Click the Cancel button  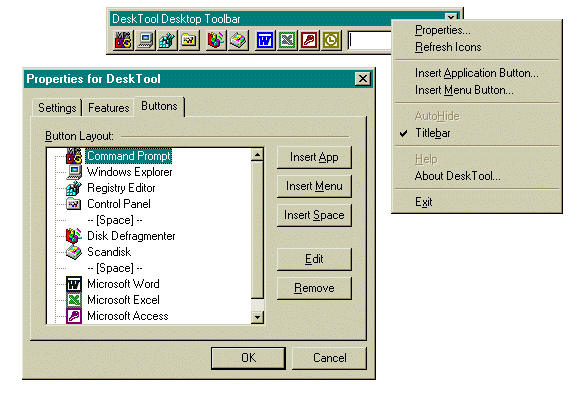(329, 358)
